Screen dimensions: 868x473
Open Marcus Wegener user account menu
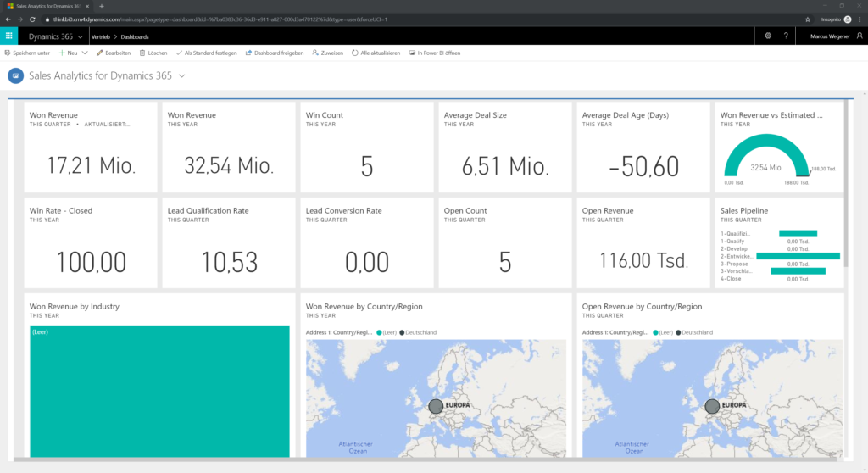click(x=836, y=36)
